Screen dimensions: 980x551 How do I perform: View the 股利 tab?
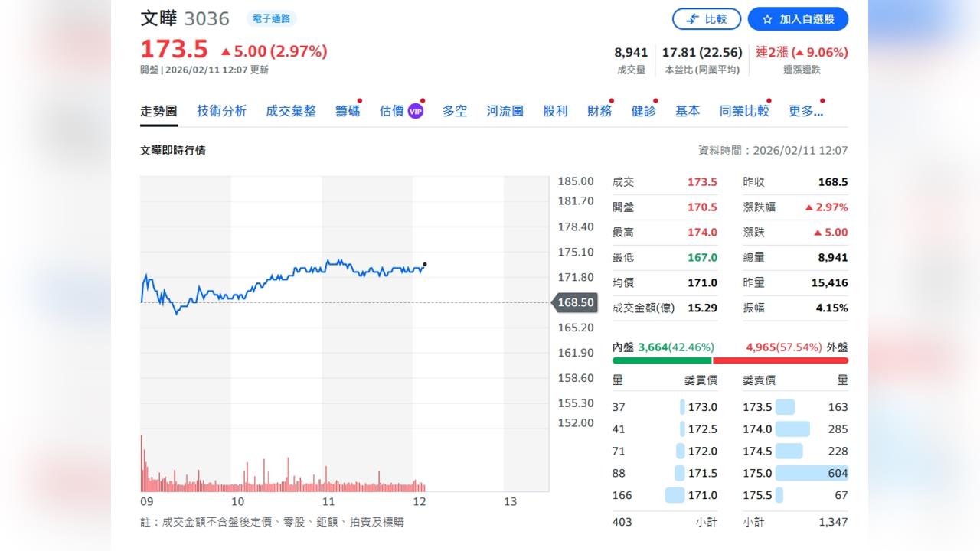[554, 110]
